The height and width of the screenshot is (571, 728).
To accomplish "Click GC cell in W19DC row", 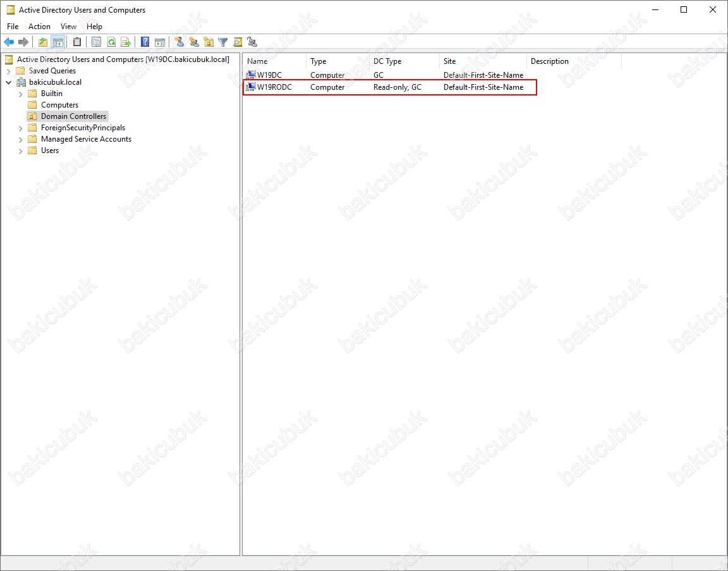I will click(x=379, y=75).
